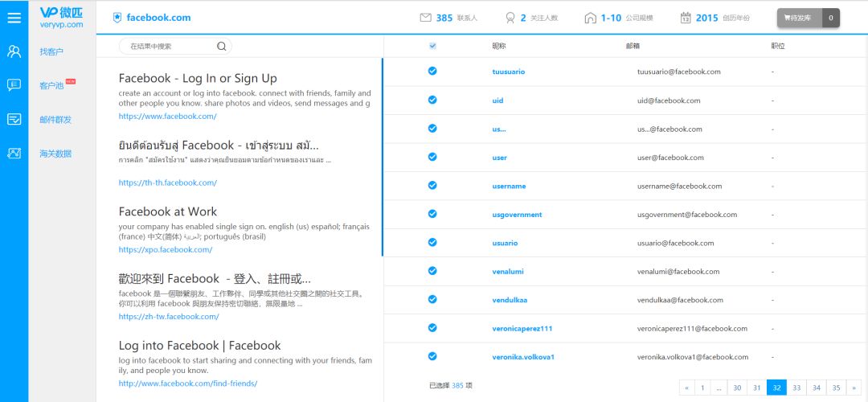Click the Facebook - Log In or Sign Up title

[x=198, y=78]
